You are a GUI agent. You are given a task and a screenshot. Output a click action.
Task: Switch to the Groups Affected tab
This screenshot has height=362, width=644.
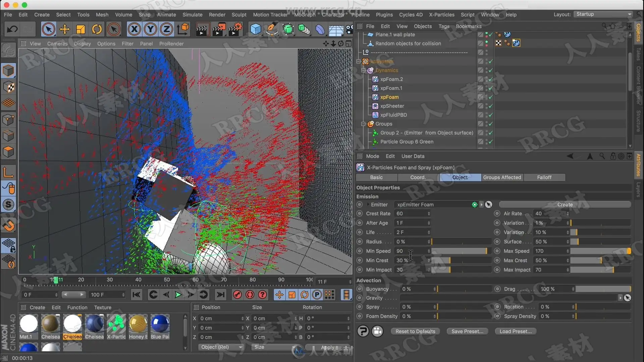[502, 177]
